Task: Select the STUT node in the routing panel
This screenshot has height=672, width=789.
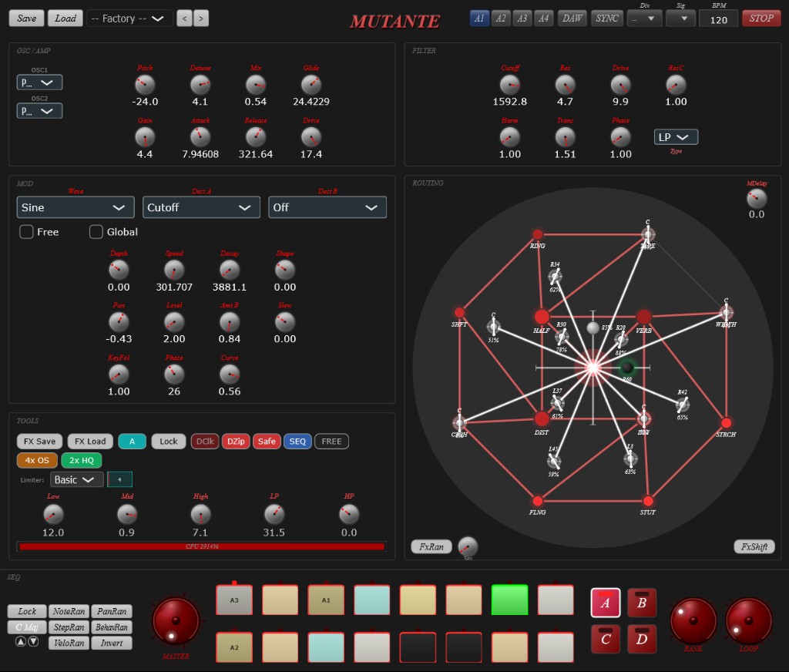Action: (x=648, y=499)
